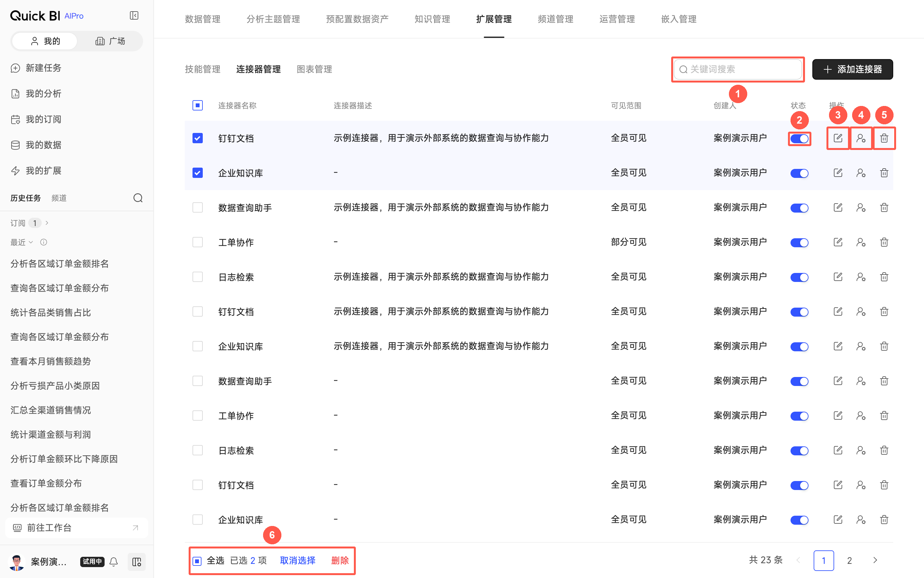The image size is (924, 578).
Task: Switch to the 数据管理 tab
Action: click(202, 19)
